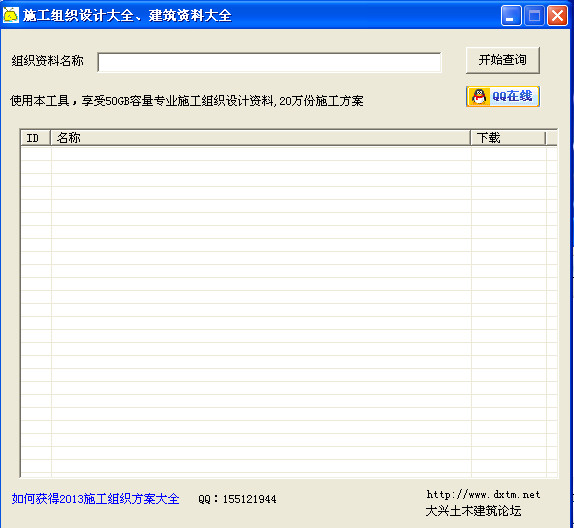Image resolution: width=574 pixels, height=528 pixels.
Task: Click the disabled maximize window button
Action: [534, 16]
